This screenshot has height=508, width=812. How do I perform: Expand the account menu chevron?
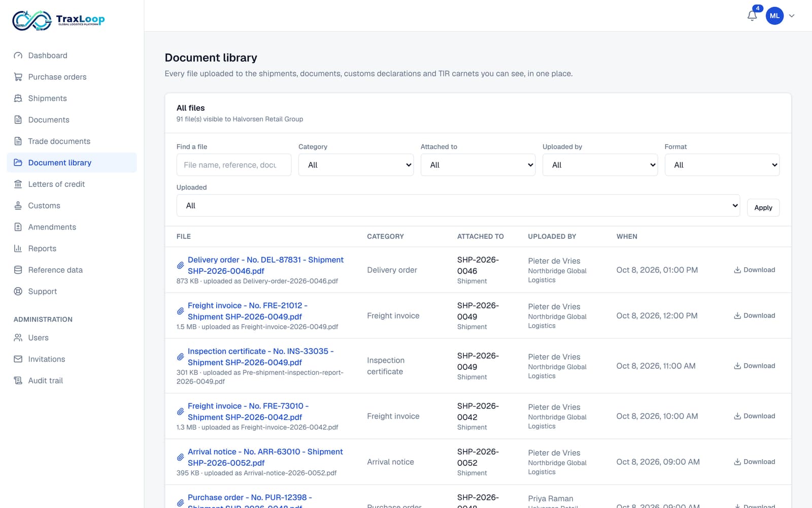tap(792, 16)
